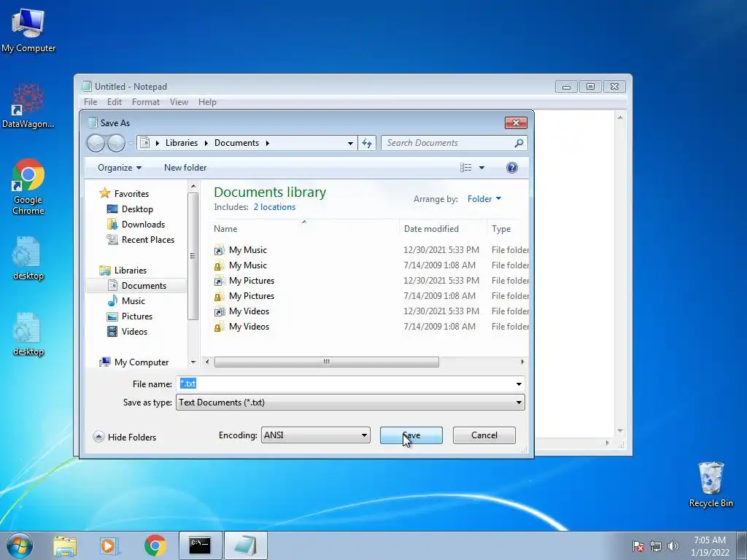Click the Notepad taskbar button
The image size is (747, 560).
pos(246,545)
